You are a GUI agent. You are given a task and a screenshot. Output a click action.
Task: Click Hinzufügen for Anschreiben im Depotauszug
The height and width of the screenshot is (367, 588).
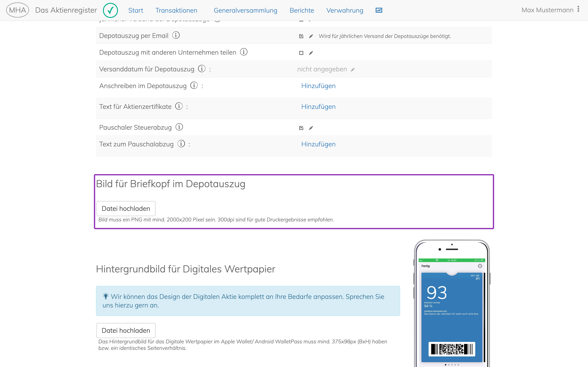point(318,86)
